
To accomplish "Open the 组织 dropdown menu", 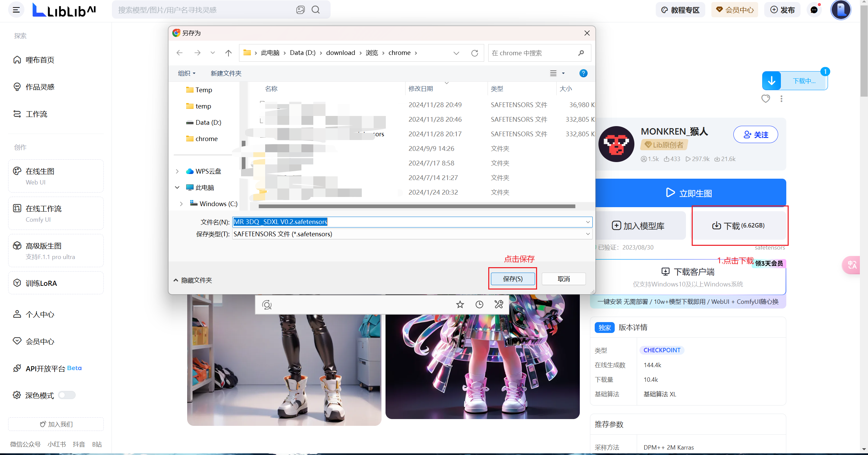I will pyautogui.click(x=186, y=73).
